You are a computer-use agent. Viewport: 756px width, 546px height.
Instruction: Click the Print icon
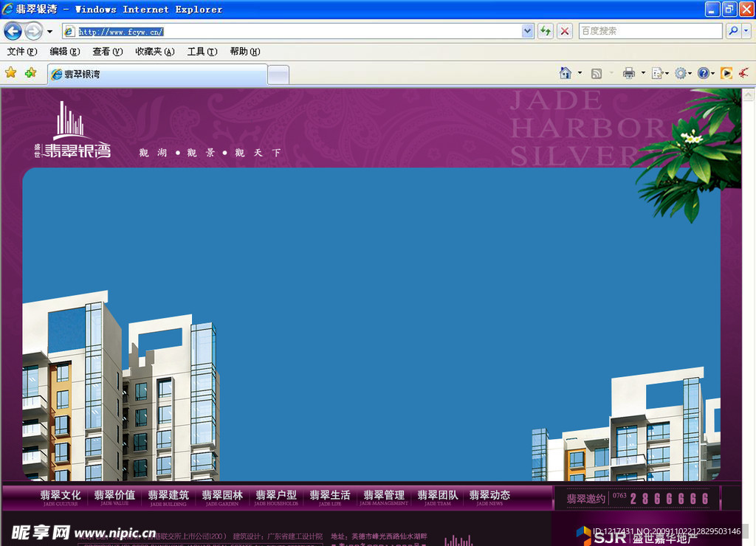[x=629, y=73]
